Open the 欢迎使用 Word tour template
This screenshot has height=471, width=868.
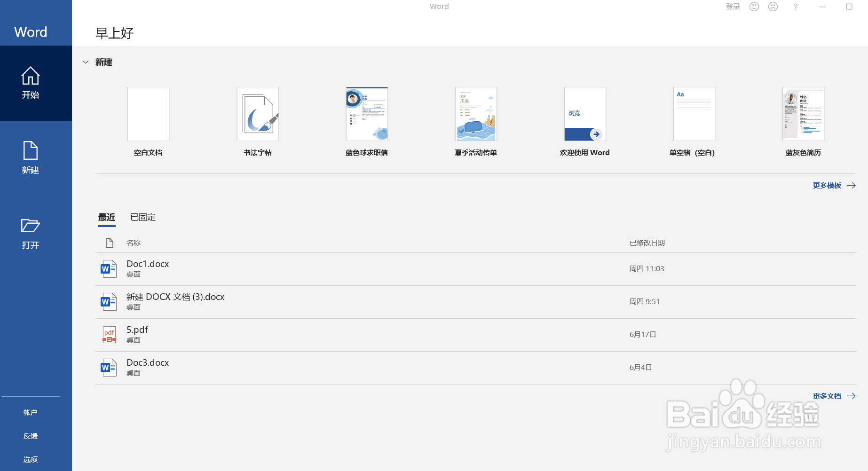click(585, 114)
